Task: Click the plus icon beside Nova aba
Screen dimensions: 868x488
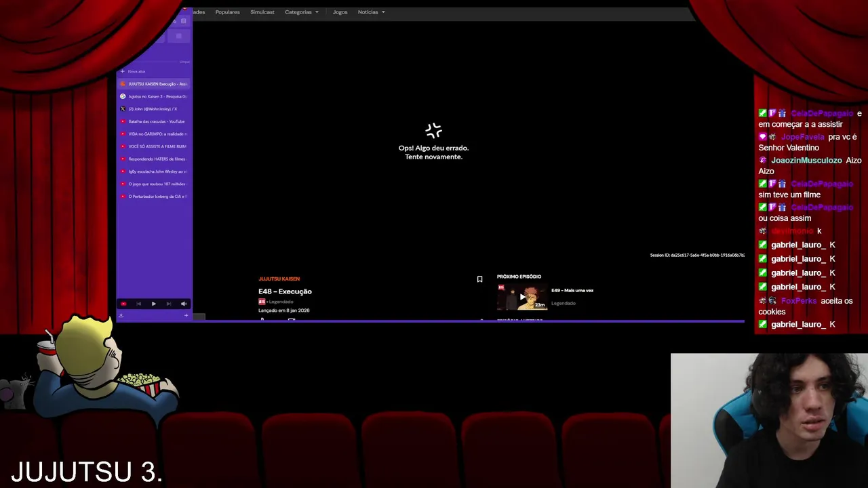Action: coord(123,71)
